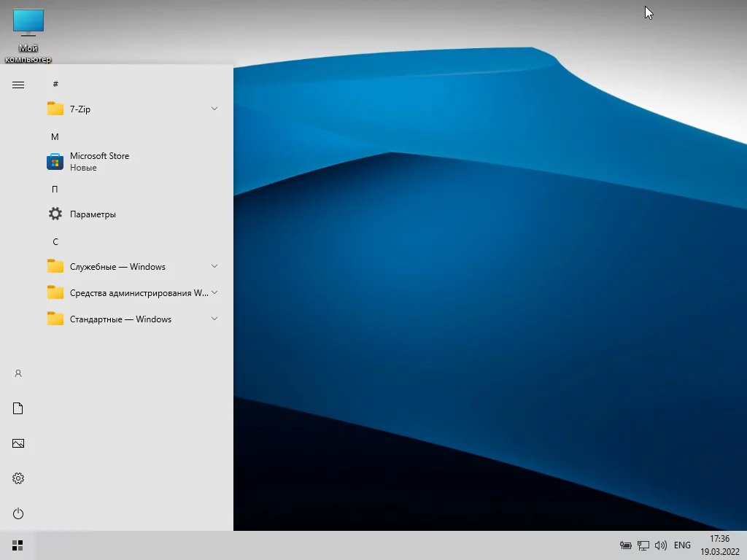Open the user account icon in Start sidebar
Viewport: 747px width, 560px height.
click(x=18, y=373)
